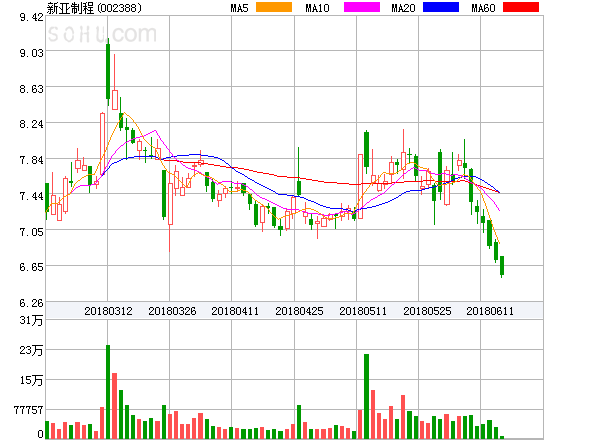
Task: Click the orange MA5 legend swatch
Action: pos(274,7)
